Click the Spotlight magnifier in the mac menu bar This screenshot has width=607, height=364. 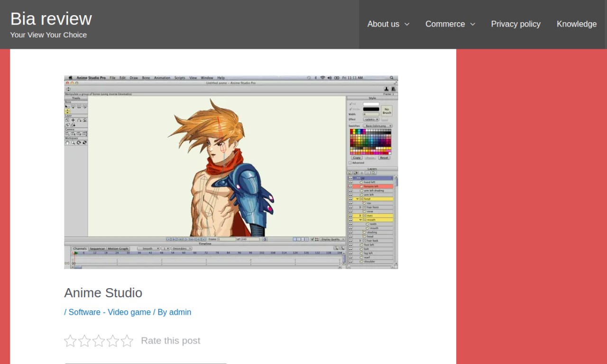click(392, 78)
